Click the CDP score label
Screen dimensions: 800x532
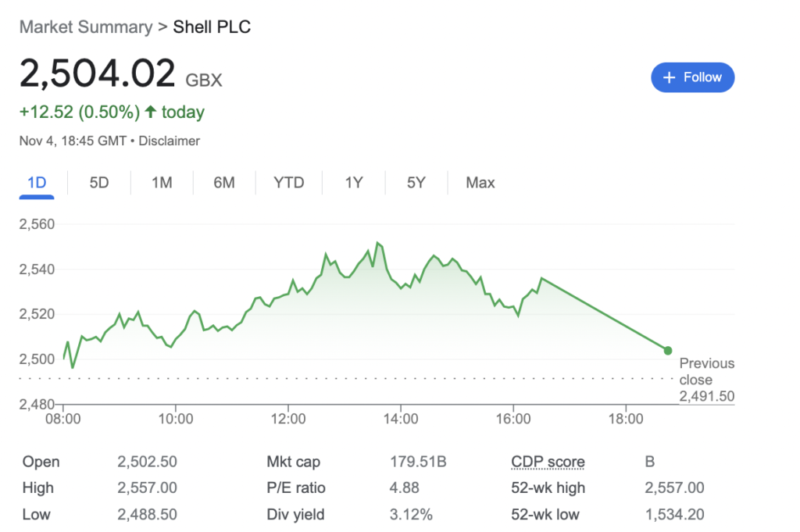pyautogui.click(x=548, y=462)
